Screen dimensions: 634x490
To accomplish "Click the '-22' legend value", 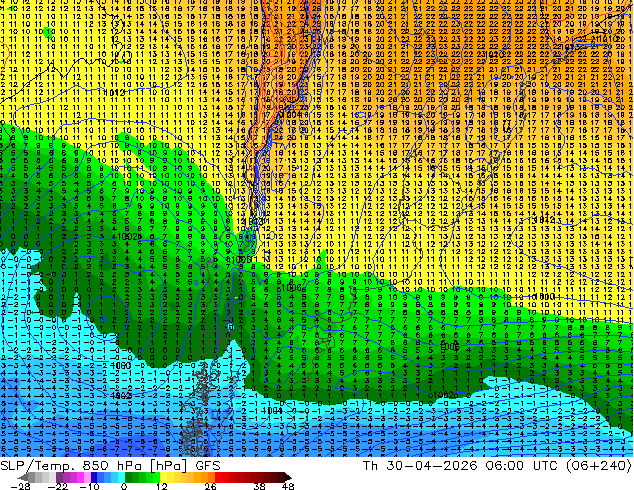I will (57, 486).
